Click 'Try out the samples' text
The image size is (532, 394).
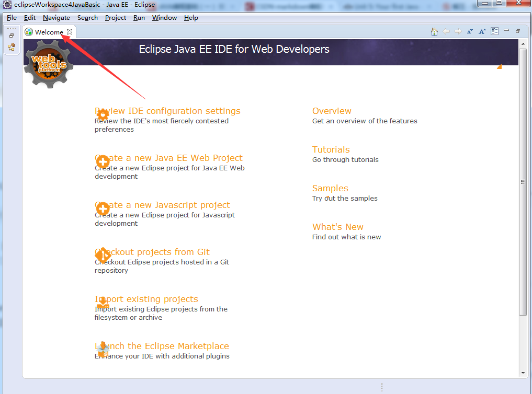(345, 198)
